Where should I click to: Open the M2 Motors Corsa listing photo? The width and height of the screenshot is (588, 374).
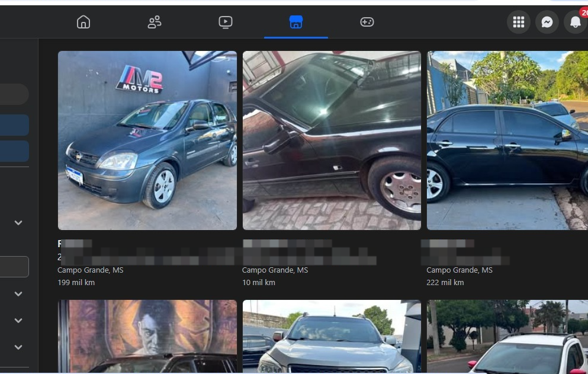[x=147, y=140]
